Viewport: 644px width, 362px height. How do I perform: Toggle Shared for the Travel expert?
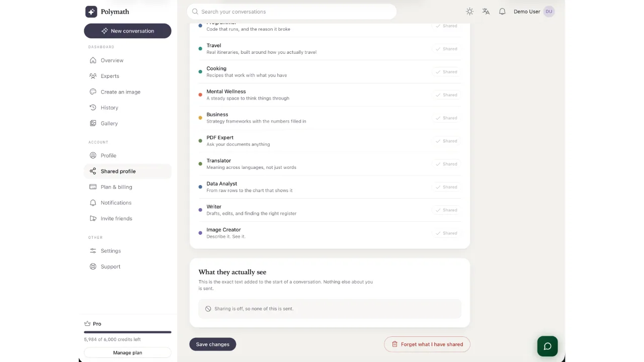point(446,49)
